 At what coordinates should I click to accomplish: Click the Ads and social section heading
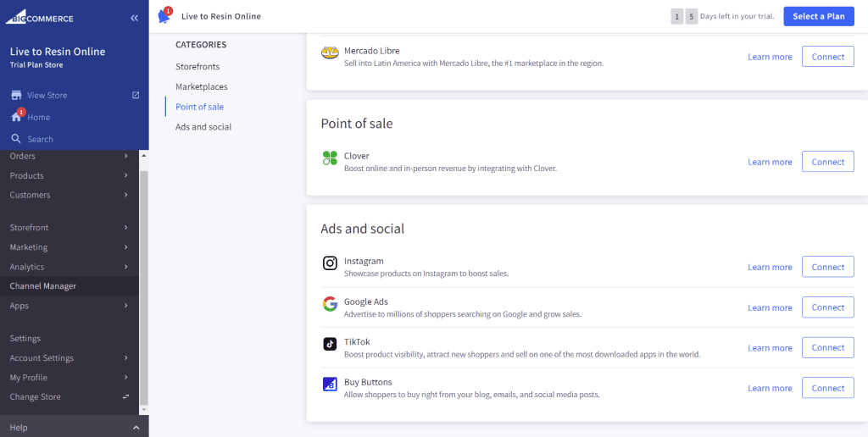363,229
